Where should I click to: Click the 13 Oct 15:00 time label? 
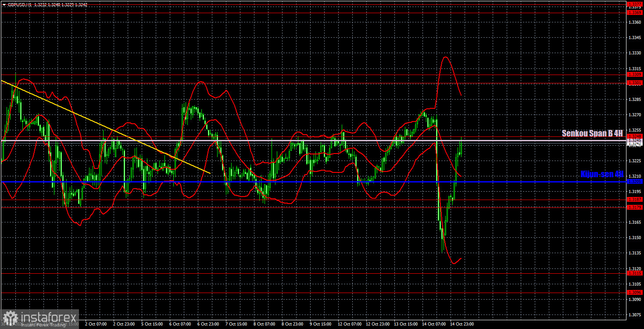click(x=405, y=324)
